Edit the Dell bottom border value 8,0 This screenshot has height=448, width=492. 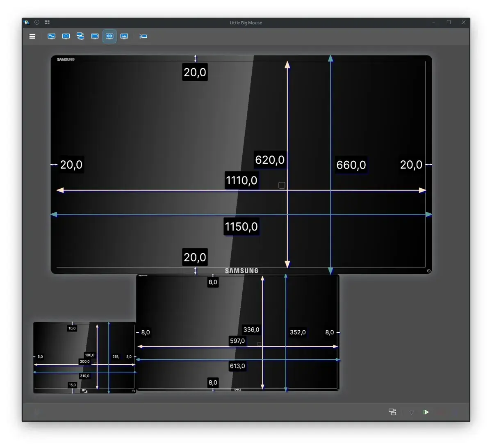click(213, 382)
